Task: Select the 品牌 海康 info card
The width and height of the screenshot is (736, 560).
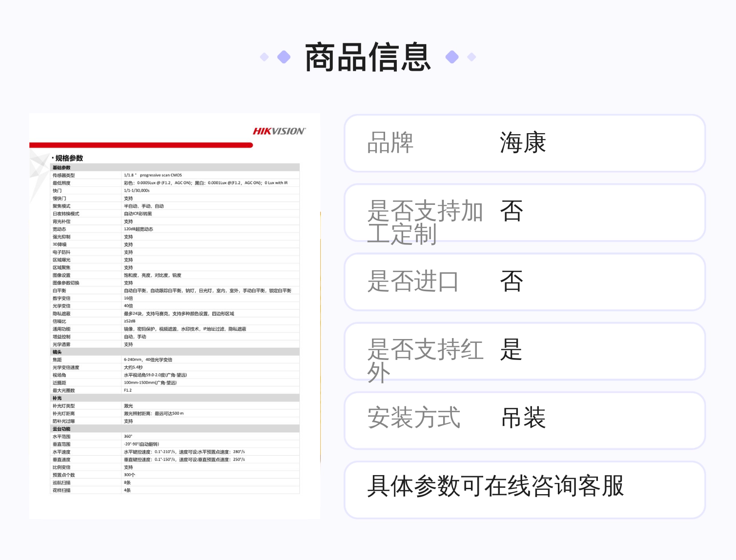Action: coord(525,143)
